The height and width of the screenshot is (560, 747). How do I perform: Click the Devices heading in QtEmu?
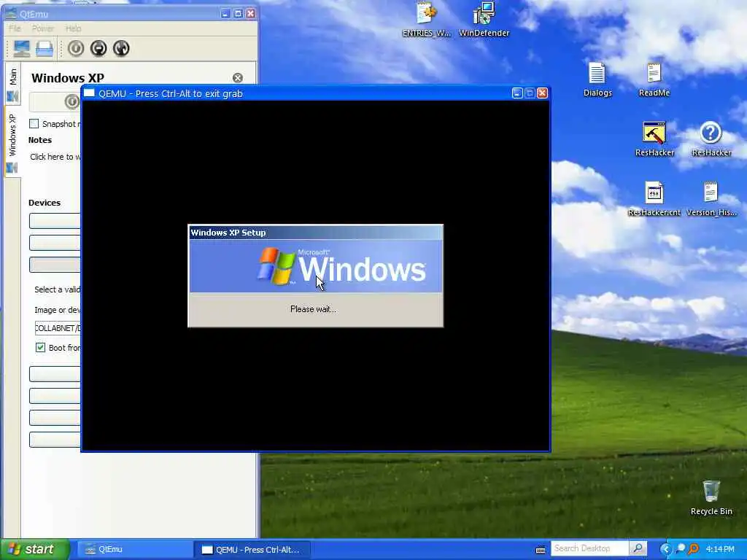[x=44, y=203]
